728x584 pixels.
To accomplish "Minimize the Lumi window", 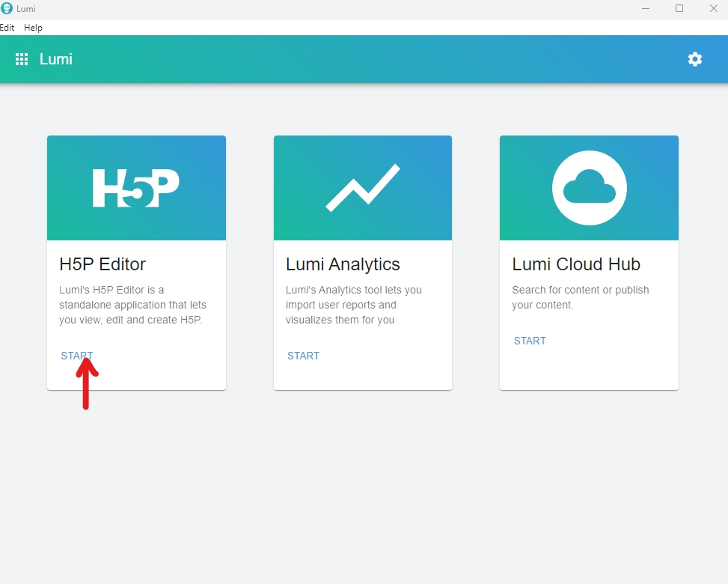I will pyautogui.click(x=645, y=9).
